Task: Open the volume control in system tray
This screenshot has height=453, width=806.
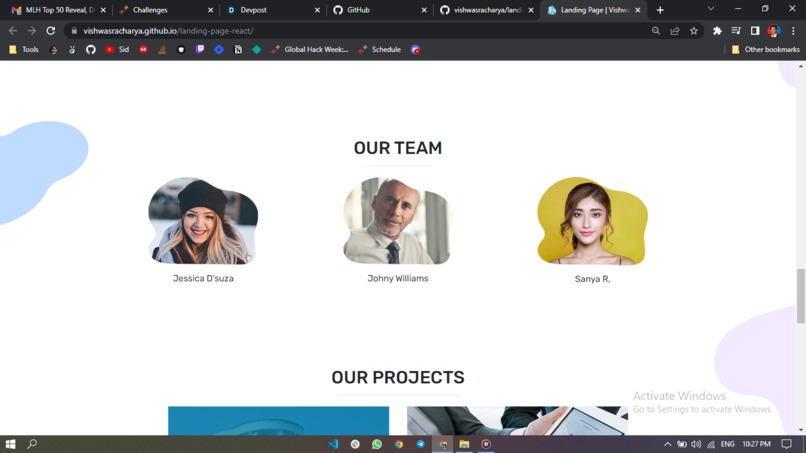Action: [x=696, y=444]
